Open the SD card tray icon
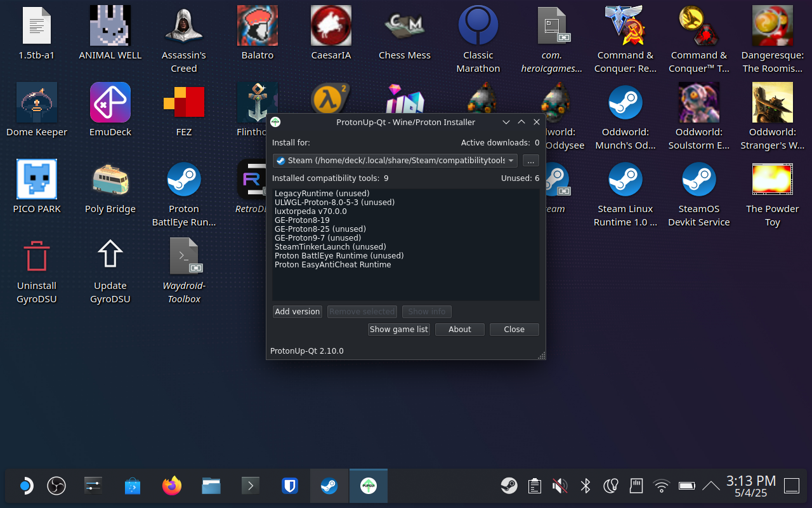This screenshot has width=812, height=508. (x=636, y=486)
